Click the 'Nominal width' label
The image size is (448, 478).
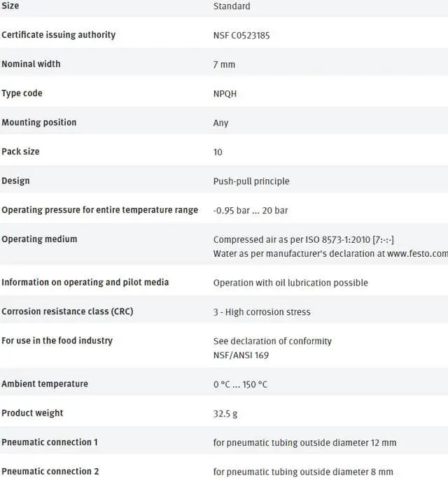click(31, 64)
